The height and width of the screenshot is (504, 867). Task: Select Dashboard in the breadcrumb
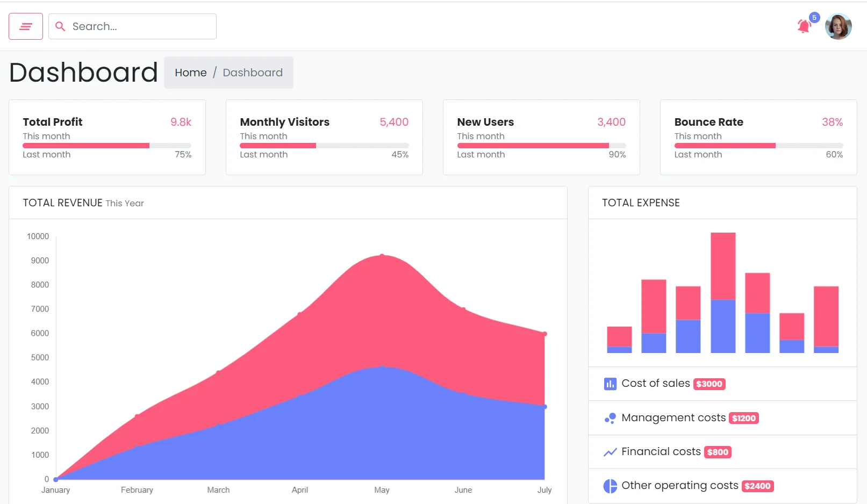(x=253, y=73)
